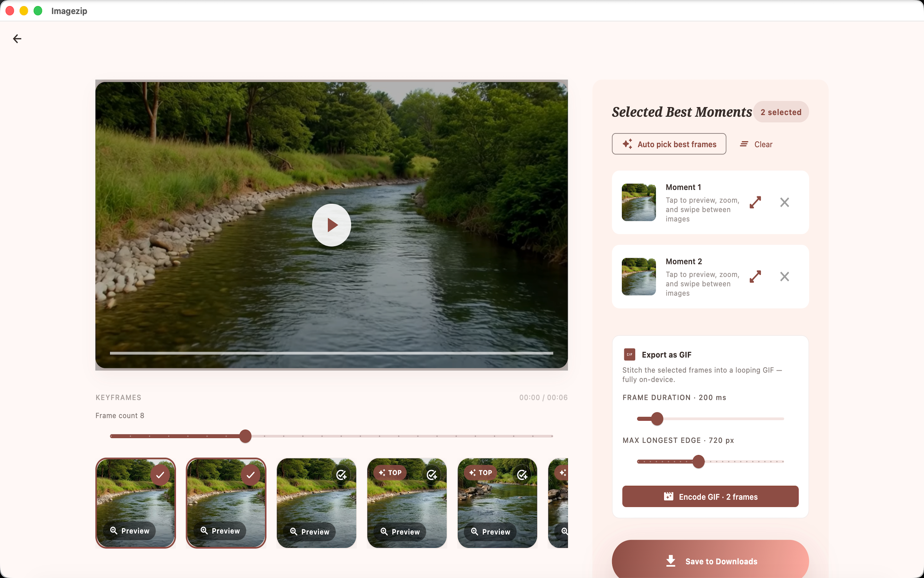Deselect the first keyframe checkmark

point(160,475)
